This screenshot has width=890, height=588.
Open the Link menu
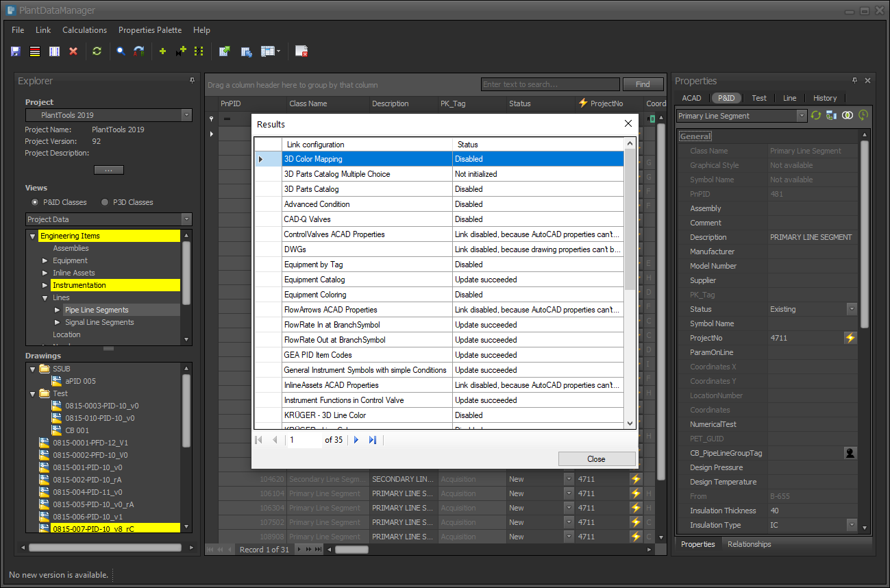pos(43,30)
